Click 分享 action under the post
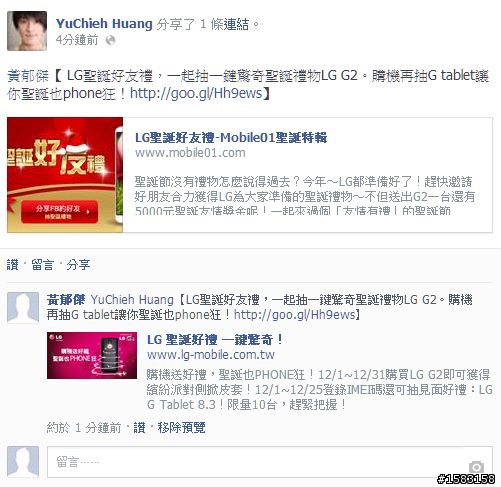The image size is (501, 487). (x=78, y=265)
